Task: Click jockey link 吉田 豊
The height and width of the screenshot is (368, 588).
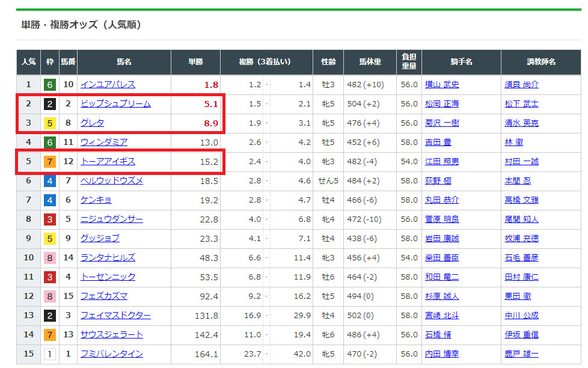Action: point(438,143)
